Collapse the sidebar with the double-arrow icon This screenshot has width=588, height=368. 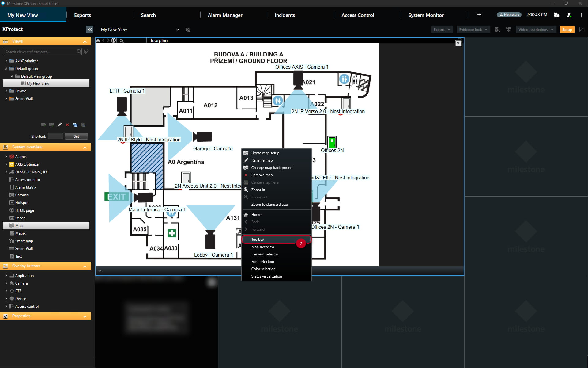coord(89,29)
